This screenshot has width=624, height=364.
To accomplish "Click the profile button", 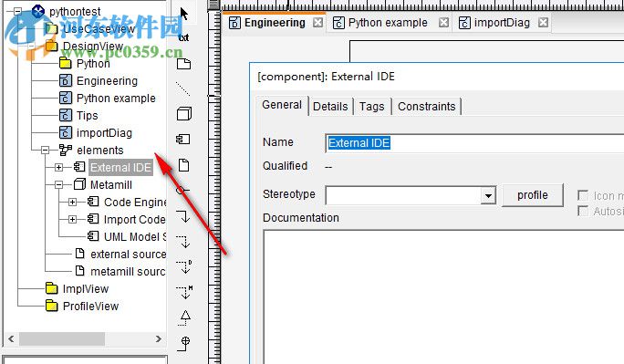I will click(533, 195).
